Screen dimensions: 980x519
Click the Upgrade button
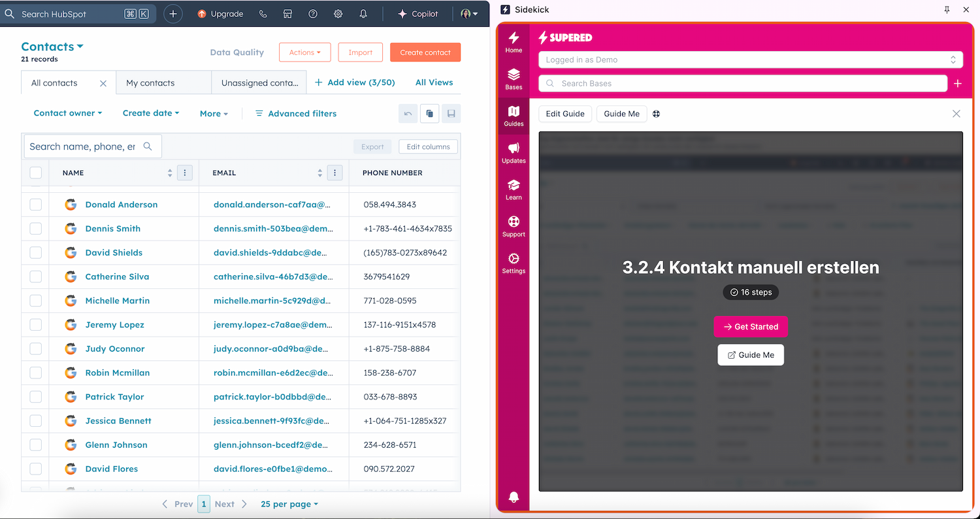(220, 14)
